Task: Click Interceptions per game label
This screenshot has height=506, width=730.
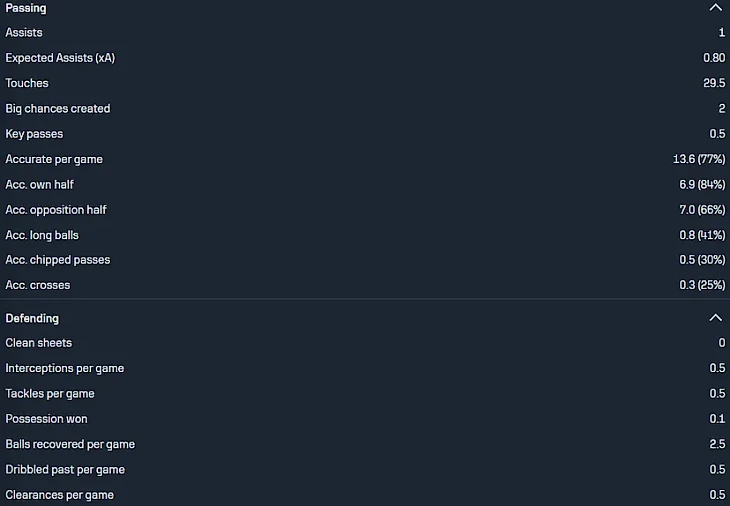Action: pos(65,368)
